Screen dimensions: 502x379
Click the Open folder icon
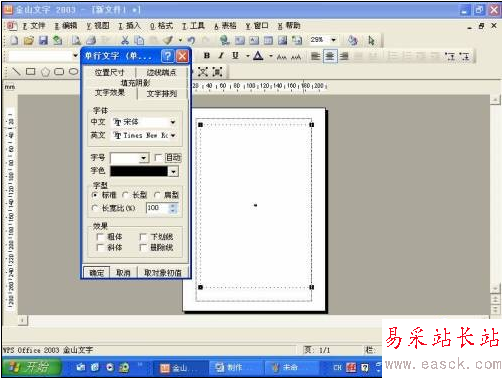29,40
